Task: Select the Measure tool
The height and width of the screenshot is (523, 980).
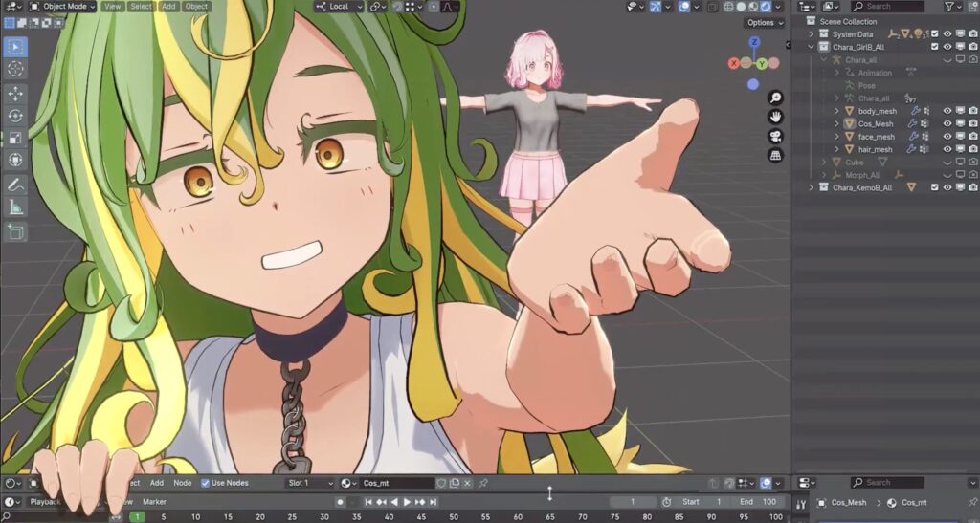Action: [15, 207]
